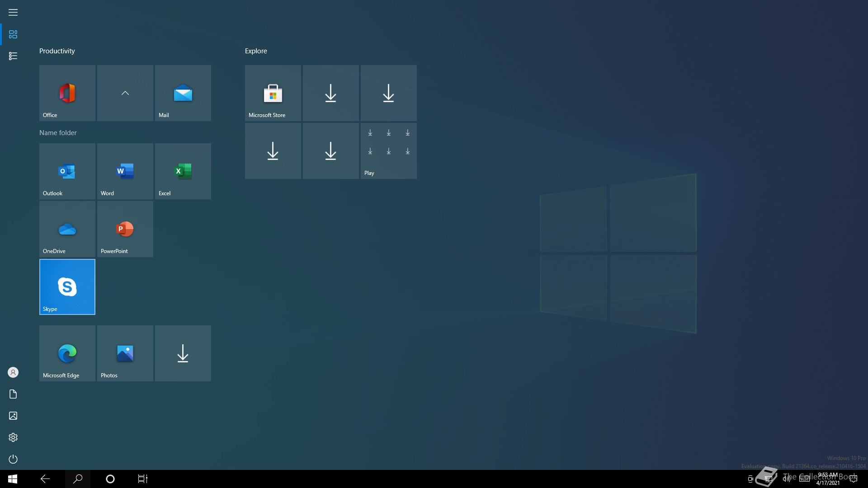
Task: Expand the Start hamburger menu
Action: [x=13, y=12]
